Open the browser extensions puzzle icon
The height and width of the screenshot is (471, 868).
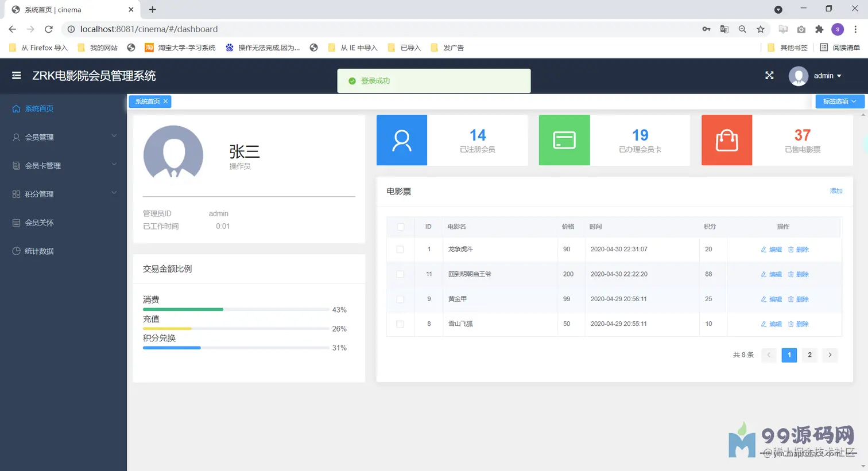point(819,29)
